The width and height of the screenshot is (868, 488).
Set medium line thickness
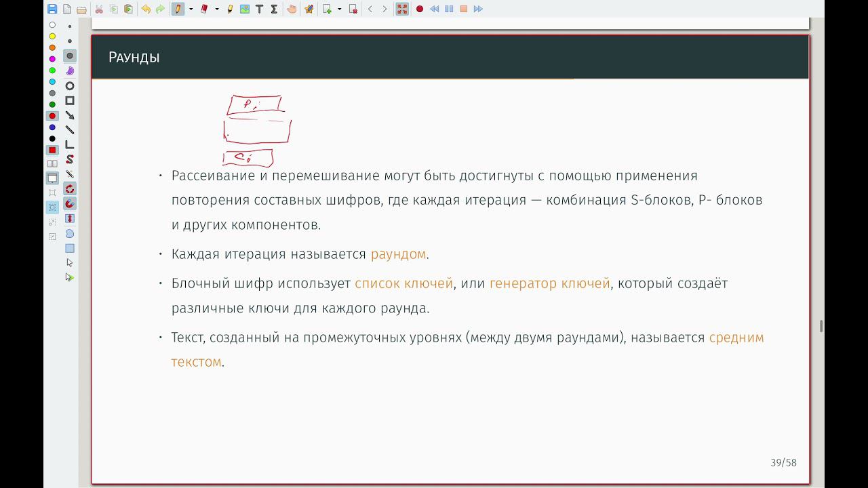pyautogui.click(x=70, y=41)
